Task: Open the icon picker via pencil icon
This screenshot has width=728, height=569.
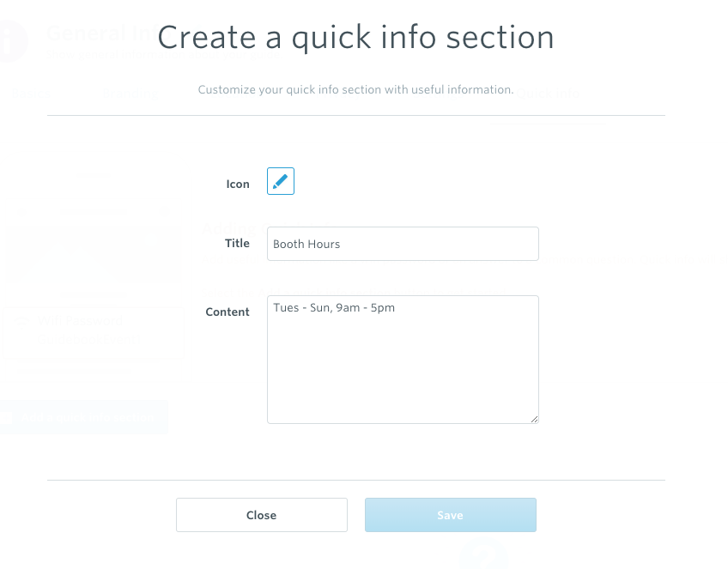Action: pyautogui.click(x=281, y=181)
